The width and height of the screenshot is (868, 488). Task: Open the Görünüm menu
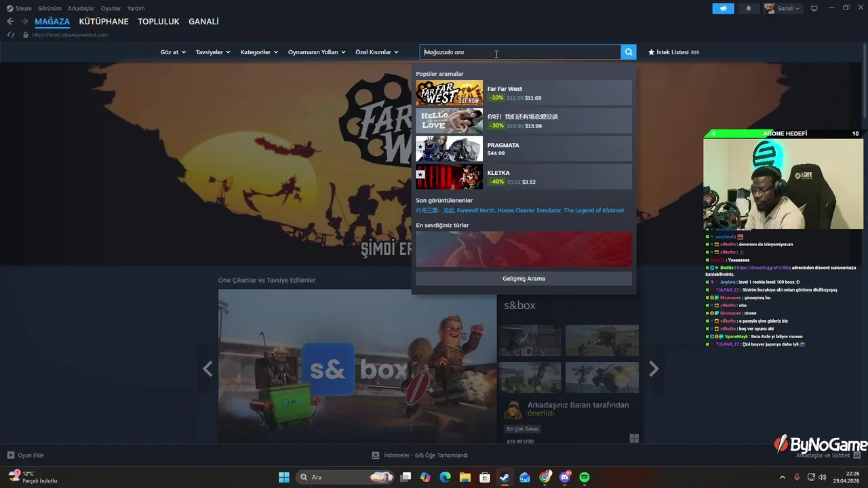tap(50, 8)
